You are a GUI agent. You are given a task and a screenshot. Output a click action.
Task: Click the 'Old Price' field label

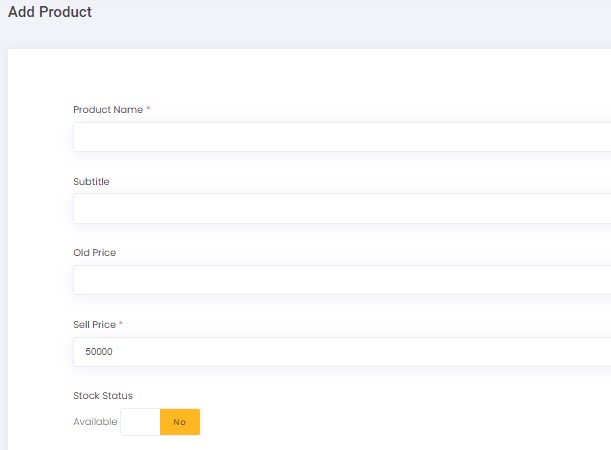pyautogui.click(x=95, y=253)
